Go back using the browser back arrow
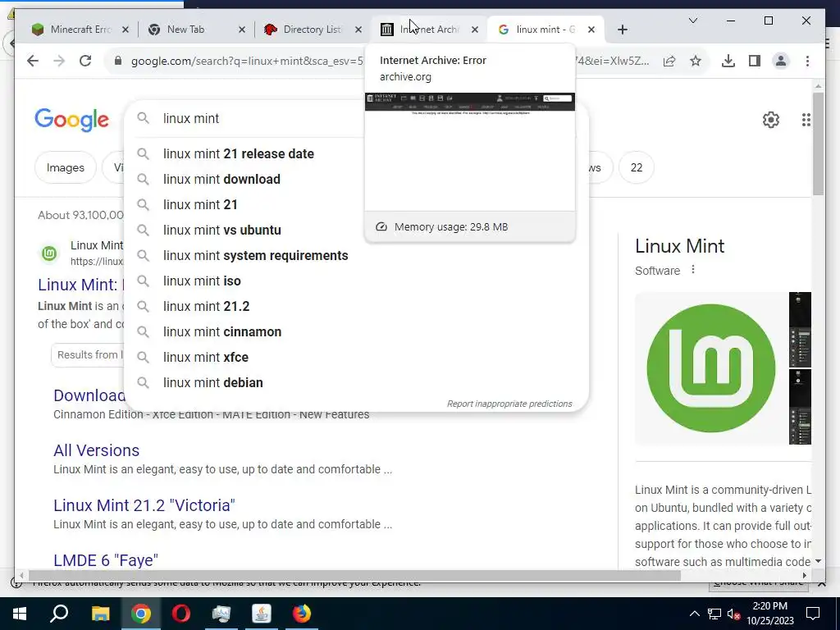Viewport: 840px width, 630px height. coord(33,61)
